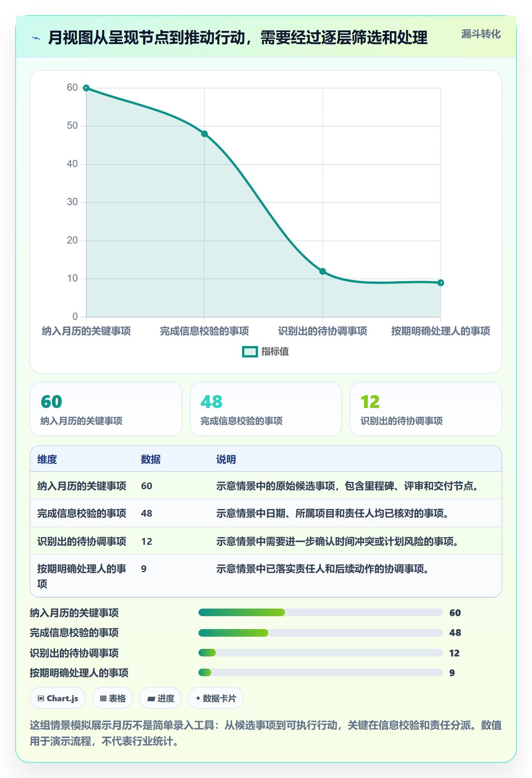Click table cell value 60

(x=147, y=486)
